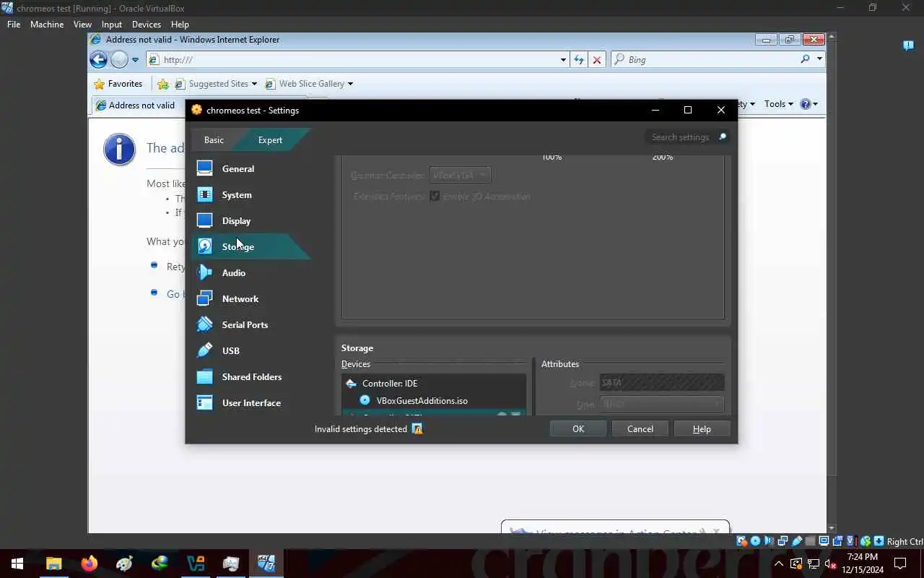Screen dimensions: 924x578
Task: Open the IE Help question mark dropdown
Action: [x=809, y=104]
